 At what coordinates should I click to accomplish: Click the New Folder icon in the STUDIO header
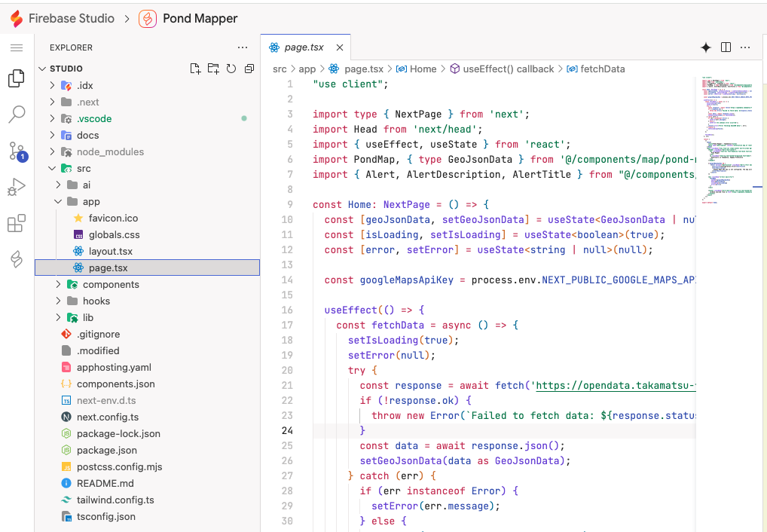click(x=213, y=69)
